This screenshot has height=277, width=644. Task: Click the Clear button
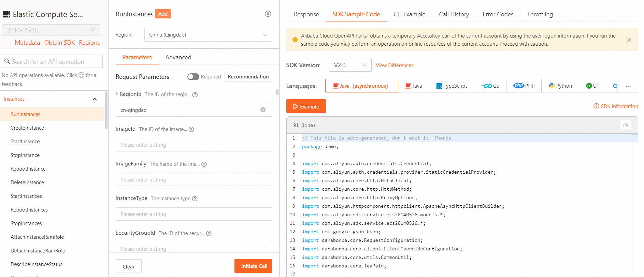pyautogui.click(x=129, y=266)
